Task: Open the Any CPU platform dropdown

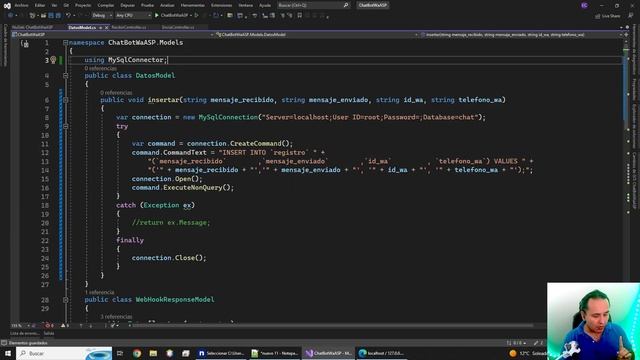Action: tap(133, 16)
